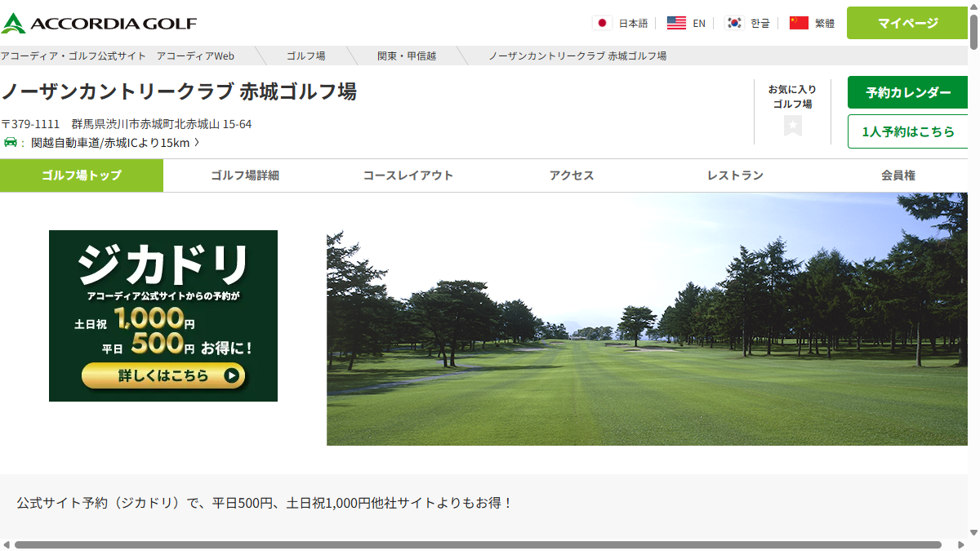Image resolution: width=980 pixels, height=551 pixels.
Task: Expand the chevron after 赤城ICより15km
Action: [x=197, y=143]
